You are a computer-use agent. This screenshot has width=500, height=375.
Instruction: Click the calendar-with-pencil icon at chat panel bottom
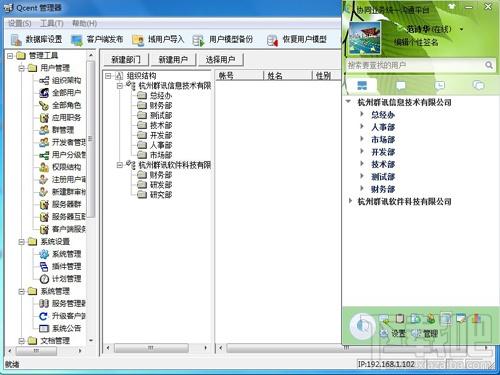tap(461, 319)
